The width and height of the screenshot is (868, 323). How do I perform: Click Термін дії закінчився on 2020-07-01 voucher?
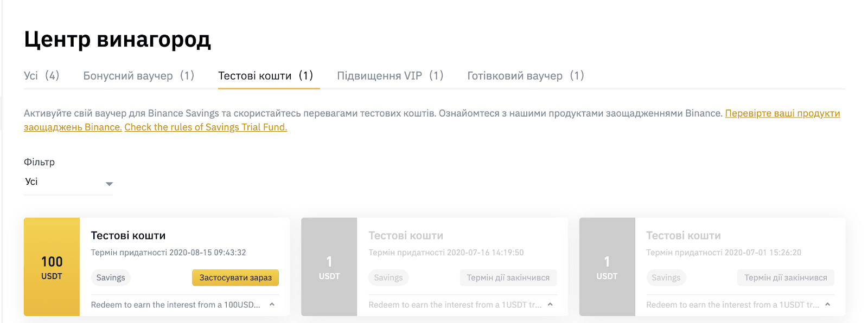(x=786, y=277)
